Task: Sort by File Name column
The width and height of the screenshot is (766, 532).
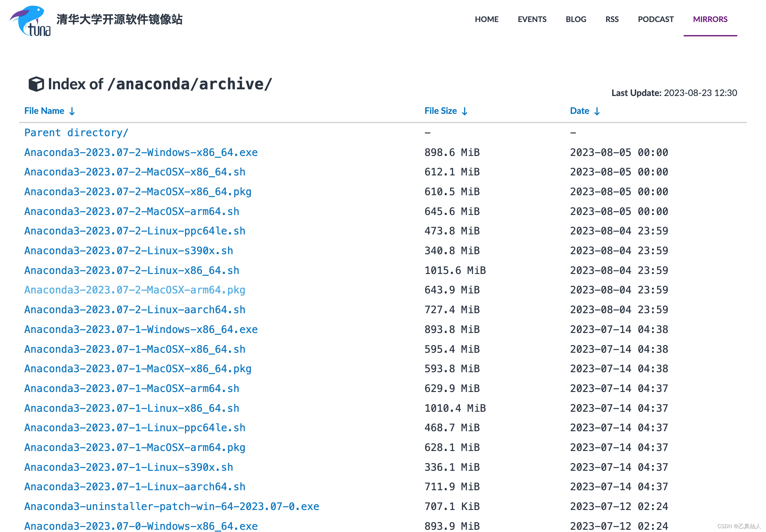Action: [49, 111]
